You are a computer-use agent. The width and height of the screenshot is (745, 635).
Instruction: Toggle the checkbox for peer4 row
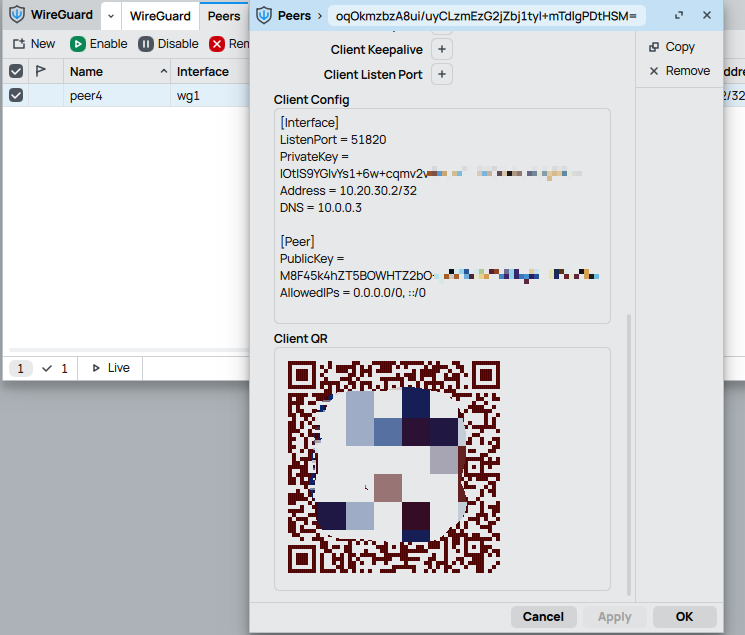pos(16,95)
